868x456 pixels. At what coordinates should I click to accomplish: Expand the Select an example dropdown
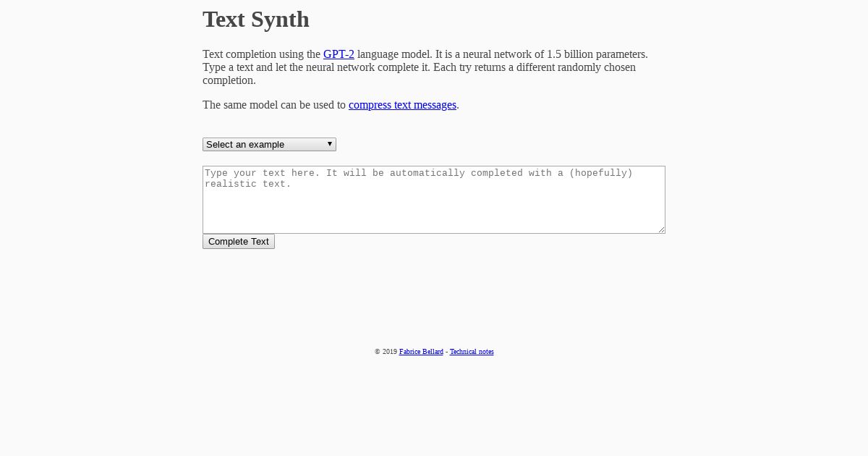[269, 145]
